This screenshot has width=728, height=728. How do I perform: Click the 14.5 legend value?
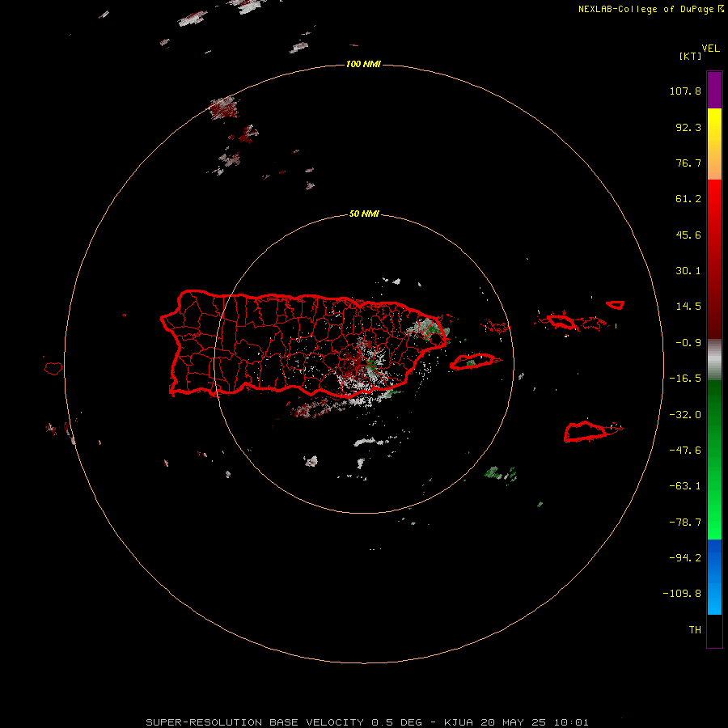tap(688, 307)
